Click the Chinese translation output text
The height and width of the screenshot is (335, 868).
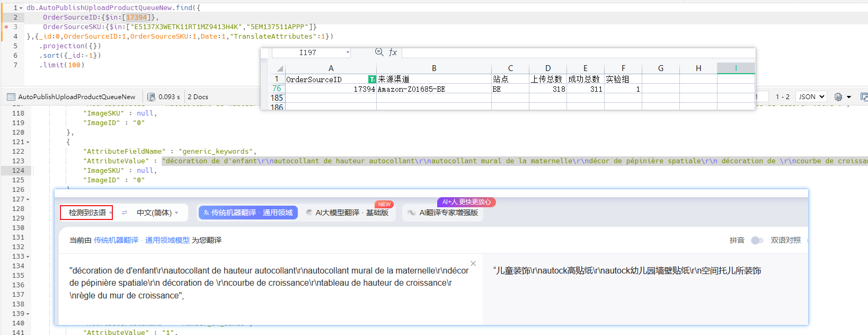[x=627, y=271]
